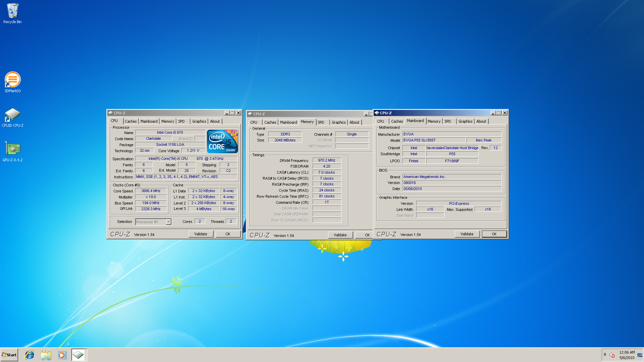
Task: Open Windows Media Player from taskbar
Action: click(x=62, y=355)
